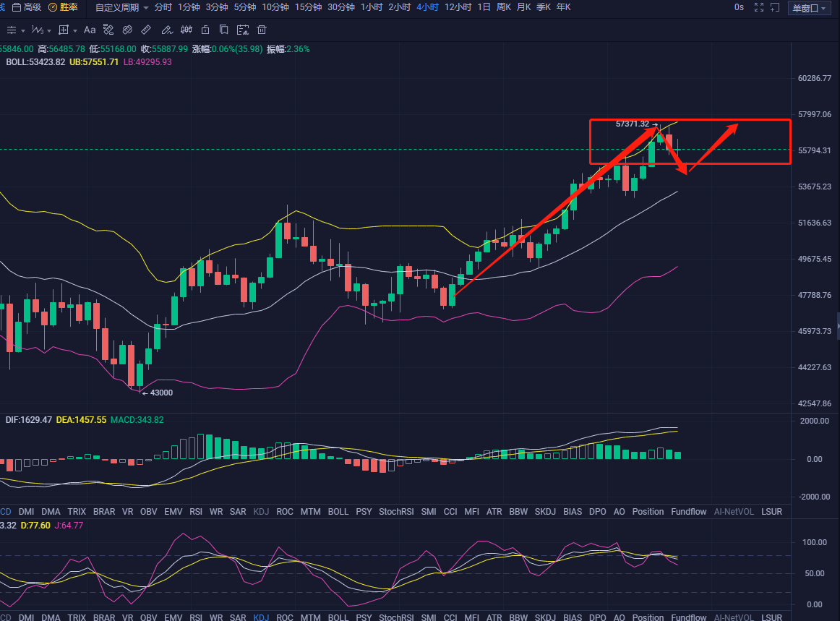The width and height of the screenshot is (840, 621).
Task: Click the trash icon to delete drawings
Action: [x=262, y=30]
